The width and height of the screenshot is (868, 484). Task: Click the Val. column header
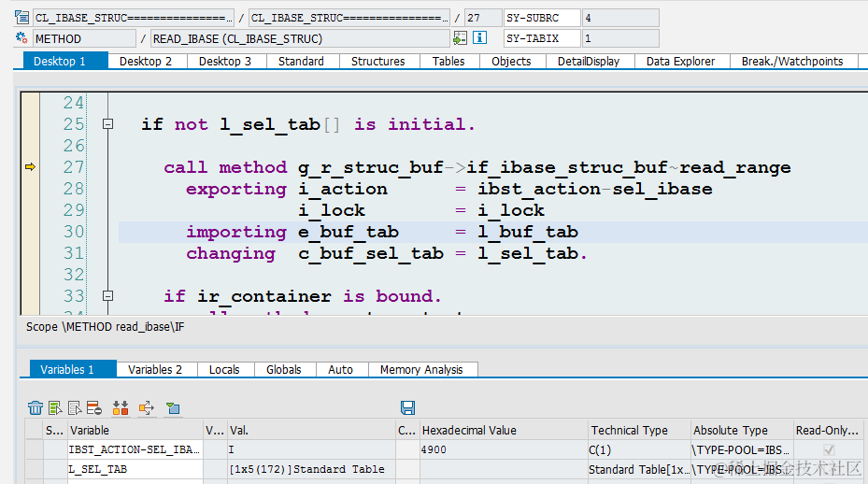click(x=311, y=431)
